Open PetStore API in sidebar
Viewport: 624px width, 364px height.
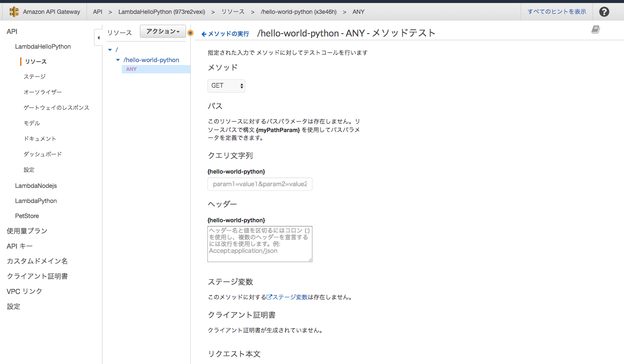pyautogui.click(x=27, y=216)
